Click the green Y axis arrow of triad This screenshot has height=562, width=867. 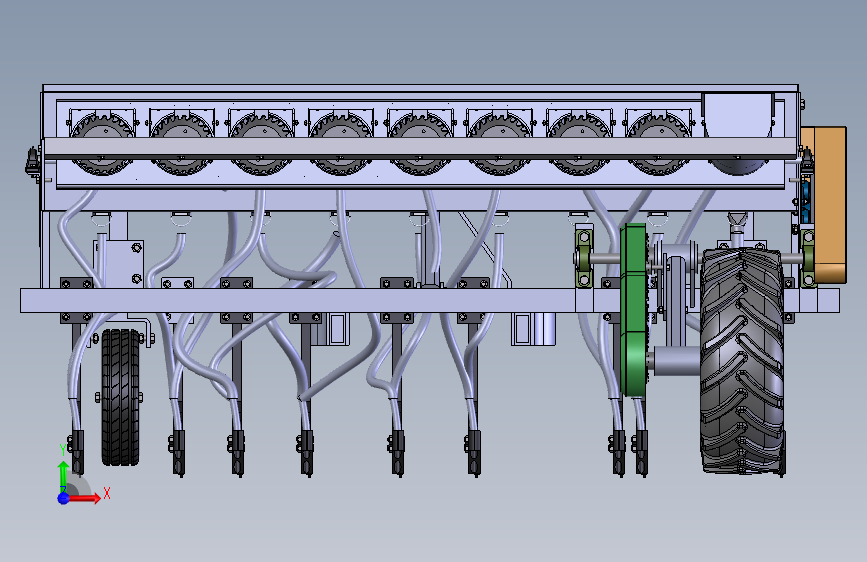(63, 476)
